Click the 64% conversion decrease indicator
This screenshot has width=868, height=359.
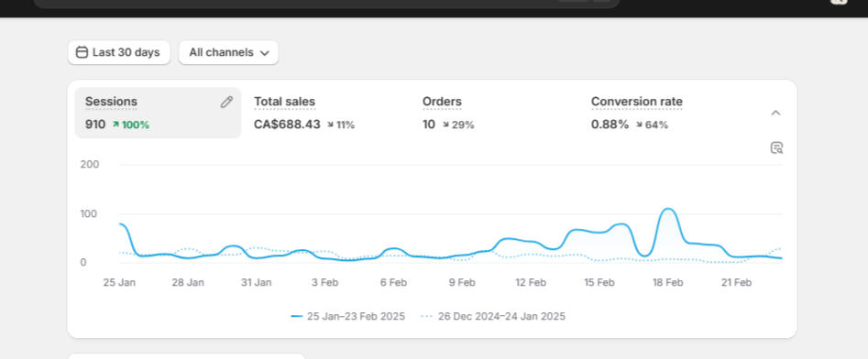point(652,125)
